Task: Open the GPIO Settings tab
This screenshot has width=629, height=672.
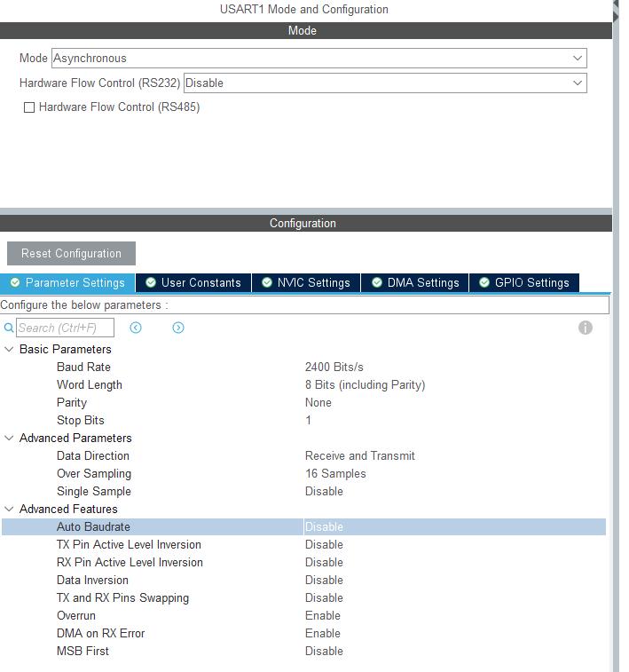Action: [x=524, y=283]
